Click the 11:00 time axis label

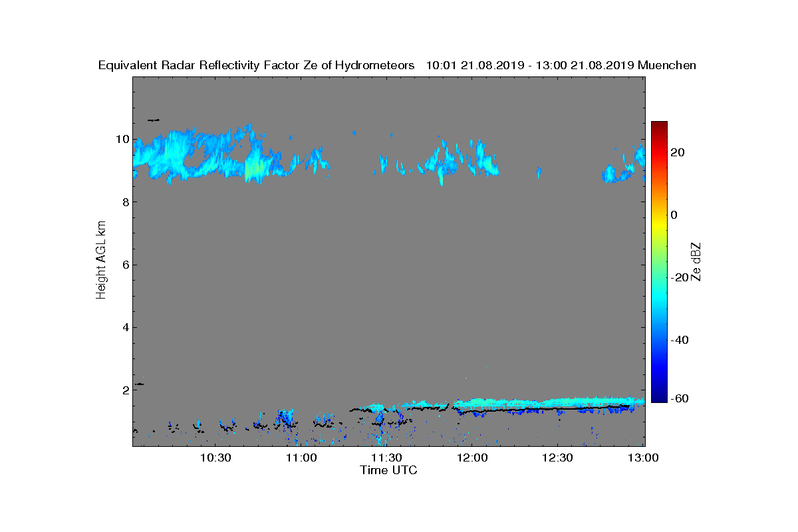[x=301, y=458]
